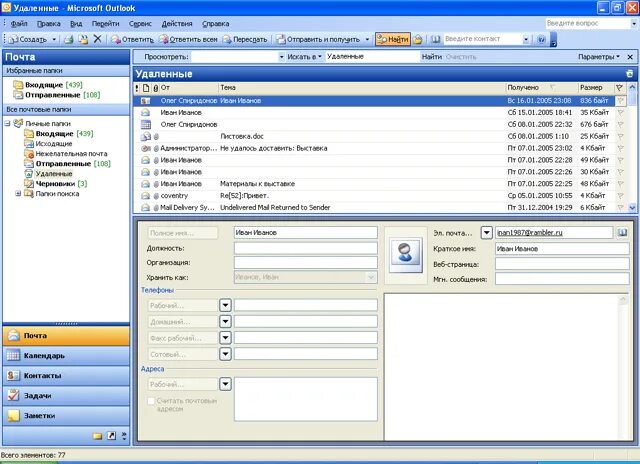This screenshot has height=464, width=640.
Task: Open the Сотовый phone type dropdown arrow
Action: 225,354
